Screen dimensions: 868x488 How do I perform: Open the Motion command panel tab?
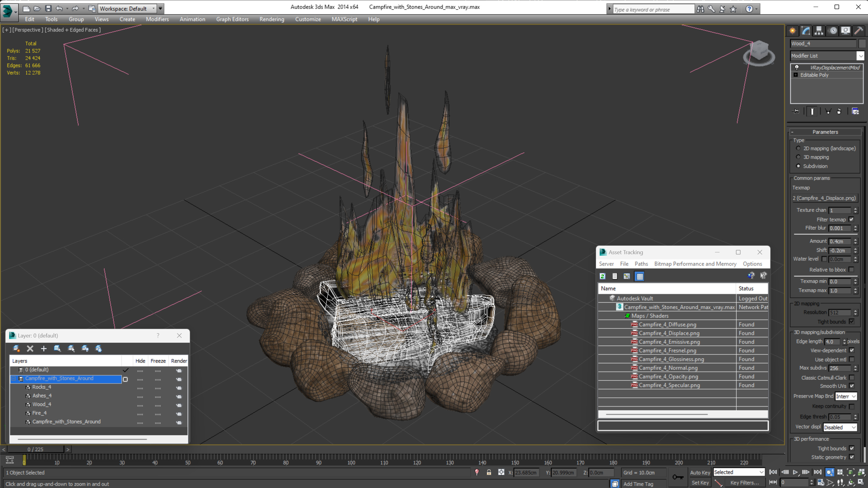click(833, 31)
